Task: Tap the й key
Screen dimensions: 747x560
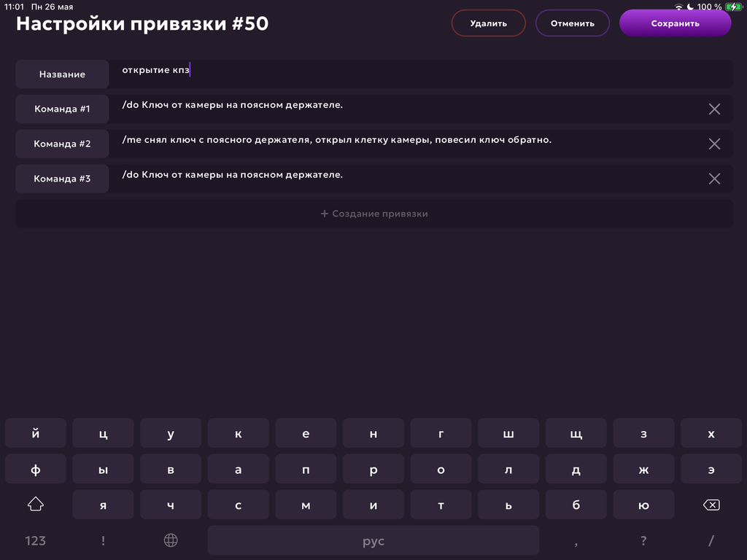Action: (36, 433)
